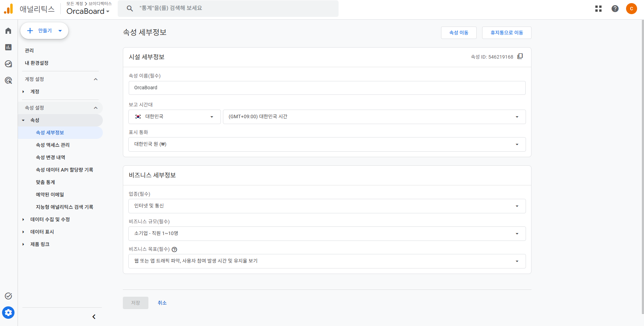Click the 브이디렉터스 breadcrumb
The width and height of the screenshot is (644, 326).
pyautogui.click(x=100, y=3)
